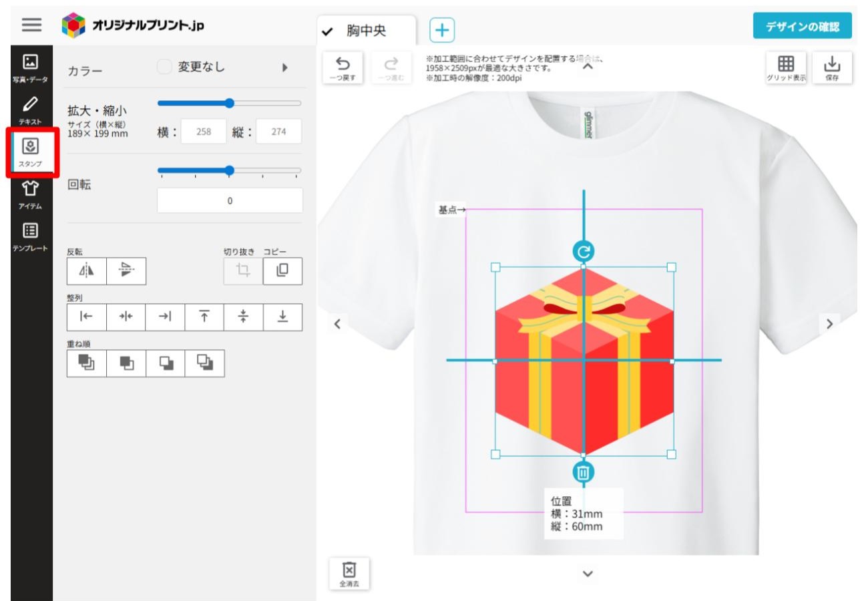Click the horizontal flip icon
Image resolution: width=868 pixels, height=601 pixels.
click(x=87, y=270)
